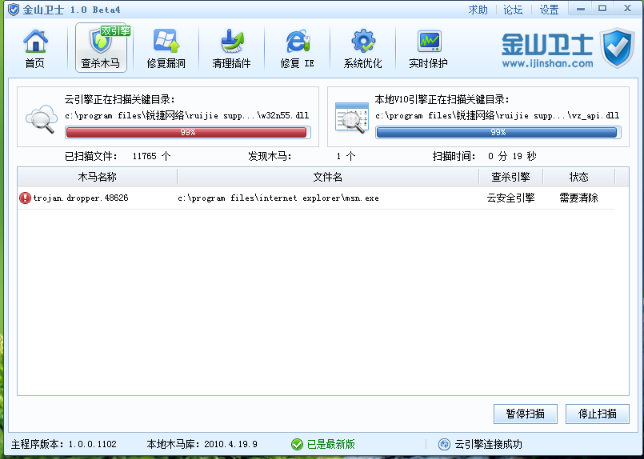Open the 求助 help link
Image resolution: width=644 pixels, height=459 pixels.
click(x=478, y=9)
